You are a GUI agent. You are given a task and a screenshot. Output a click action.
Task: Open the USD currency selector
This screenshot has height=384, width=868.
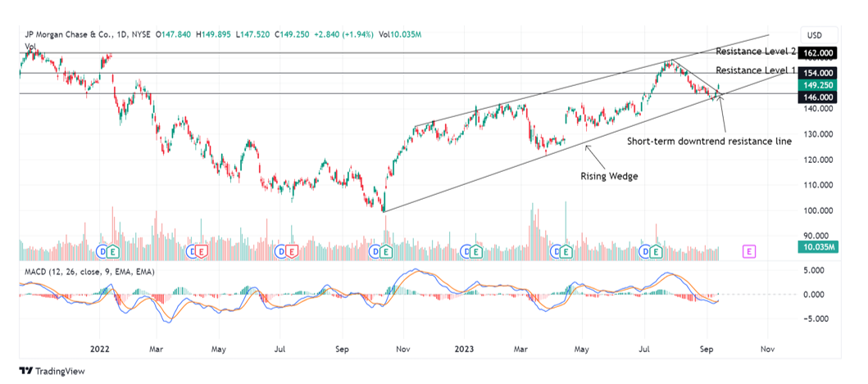(820, 35)
